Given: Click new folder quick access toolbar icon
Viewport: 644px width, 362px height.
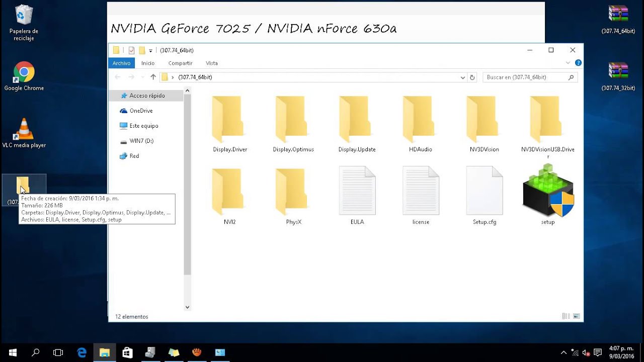Looking at the screenshot, I should (142, 50).
